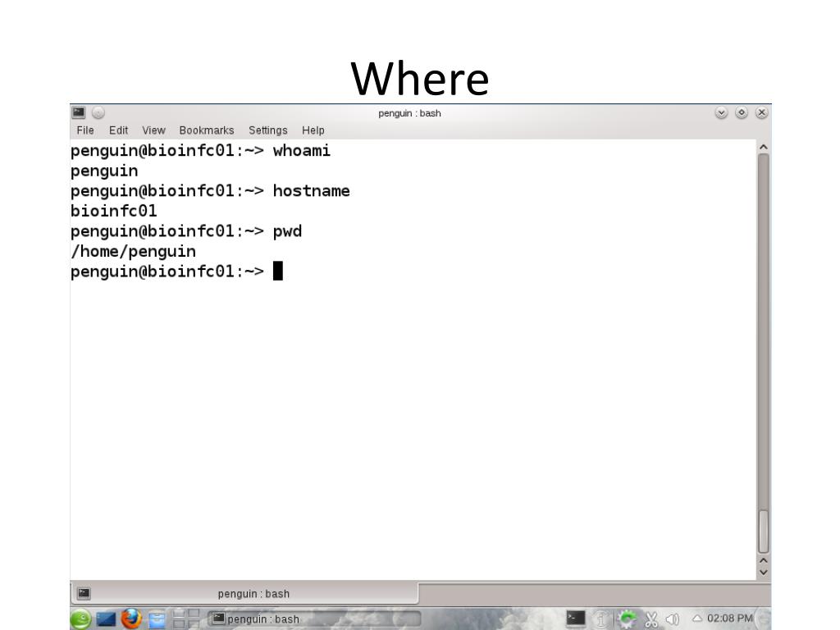
Task: Open the View menu
Action: pyautogui.click(x=153, y=130)
